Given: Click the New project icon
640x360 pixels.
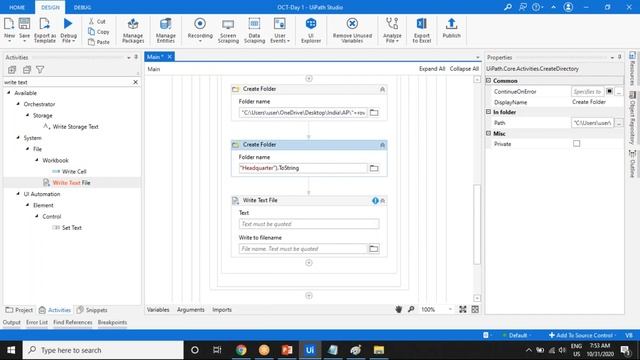Looking at the screenshot, I should pyautogui.click(x=9, y=29).
